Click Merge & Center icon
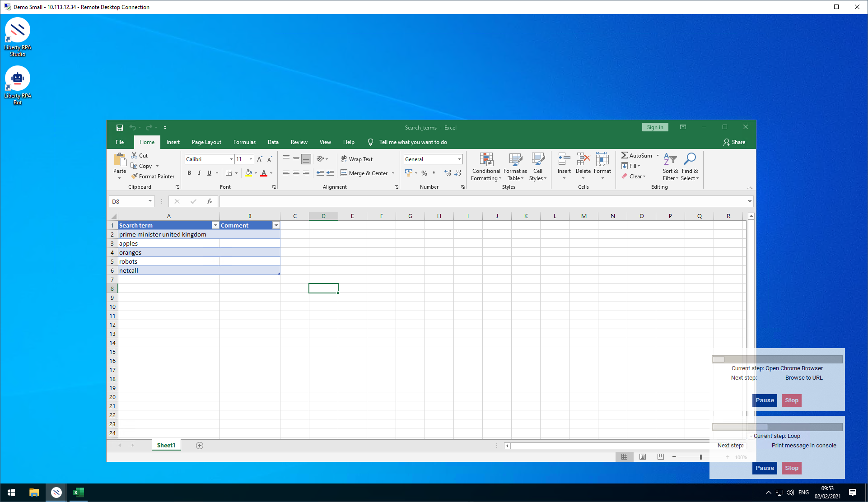The image size is (868, 502). click(344, 173)
